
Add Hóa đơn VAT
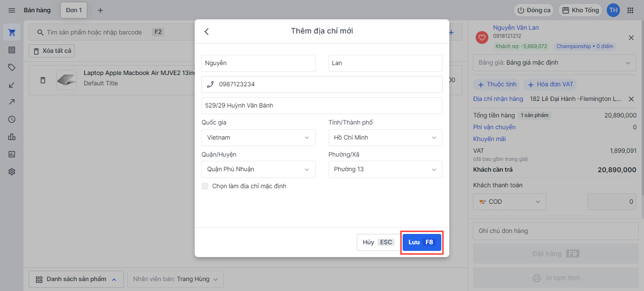click(550, 84)
